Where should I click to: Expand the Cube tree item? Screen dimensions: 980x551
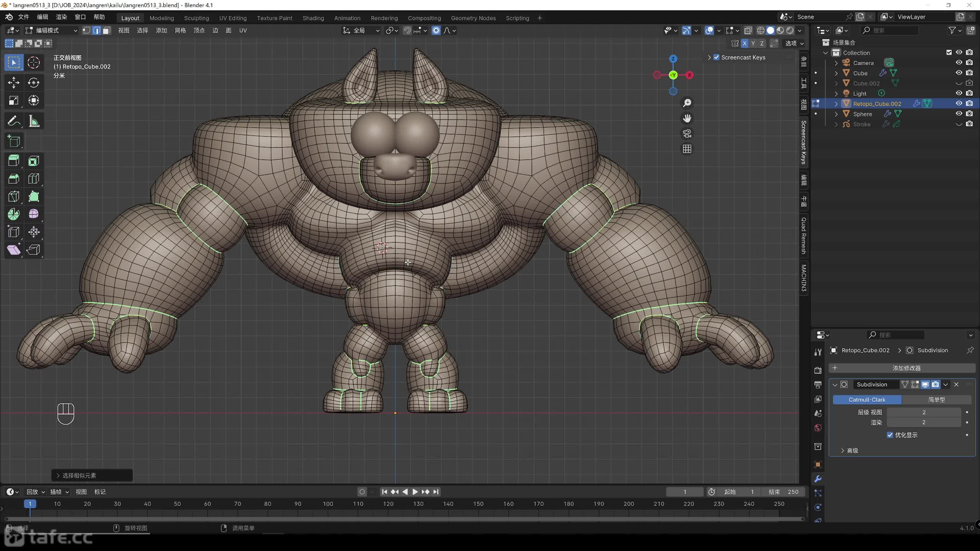(x=836, y=73)
